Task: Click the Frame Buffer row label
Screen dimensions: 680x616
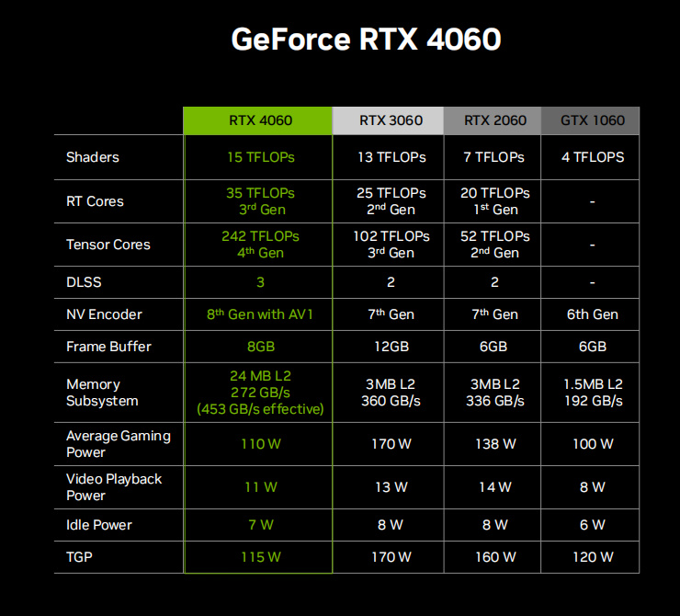Action: click(x=108, y=347)
